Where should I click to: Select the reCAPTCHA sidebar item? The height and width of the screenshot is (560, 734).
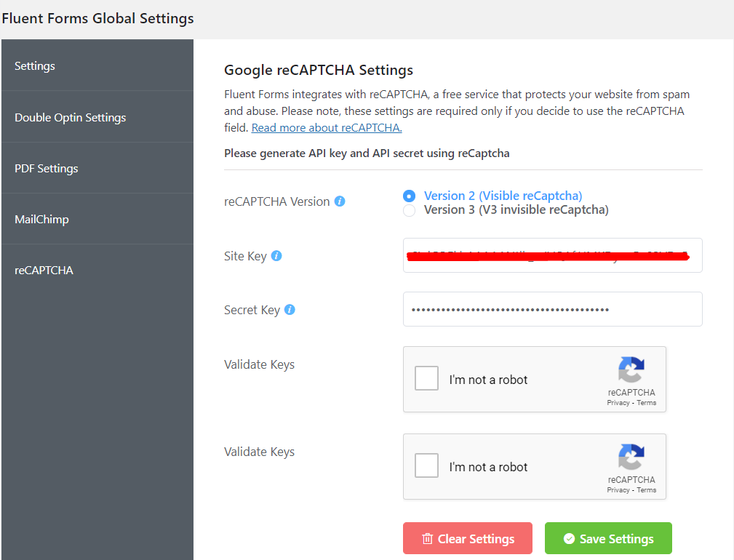pyautogui.click(x=97, y=270)
